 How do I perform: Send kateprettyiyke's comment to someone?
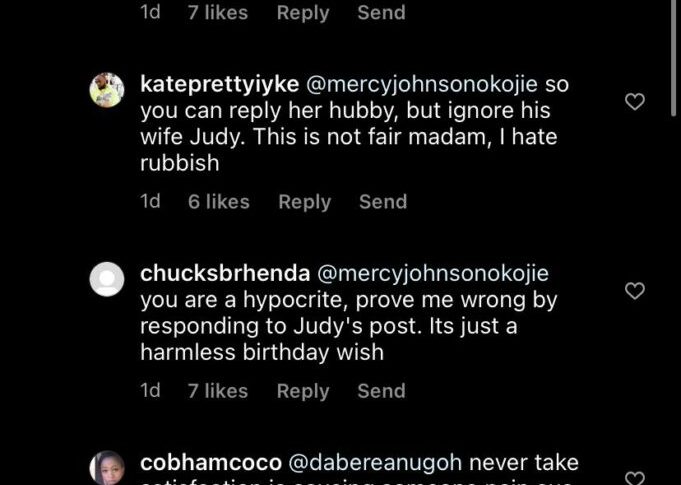tap(383, 202)
